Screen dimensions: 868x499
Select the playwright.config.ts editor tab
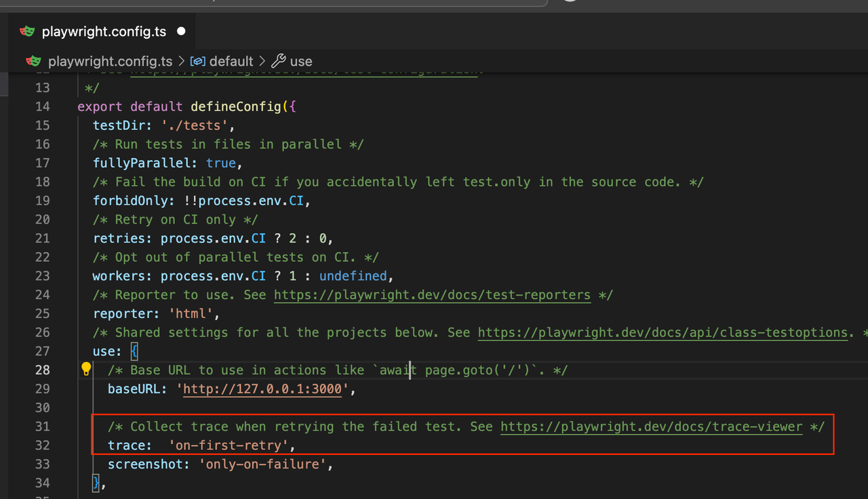pyautogui.click(x=103, y=32)
